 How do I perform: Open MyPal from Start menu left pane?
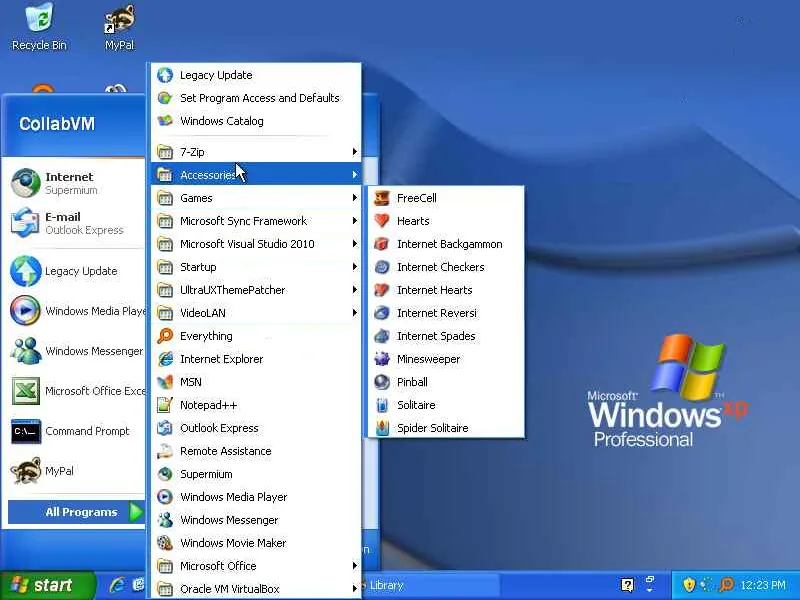tap(77, 470)
